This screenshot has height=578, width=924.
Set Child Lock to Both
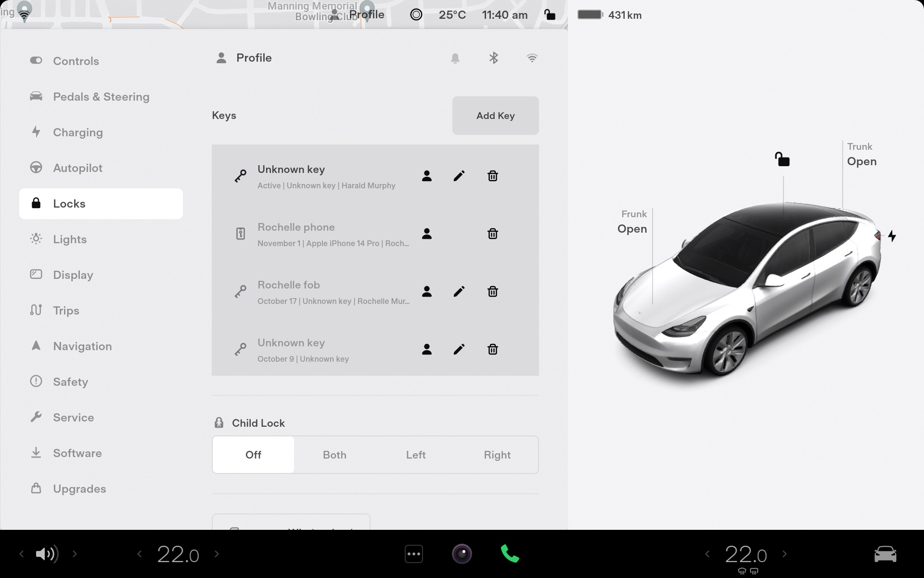334,455
